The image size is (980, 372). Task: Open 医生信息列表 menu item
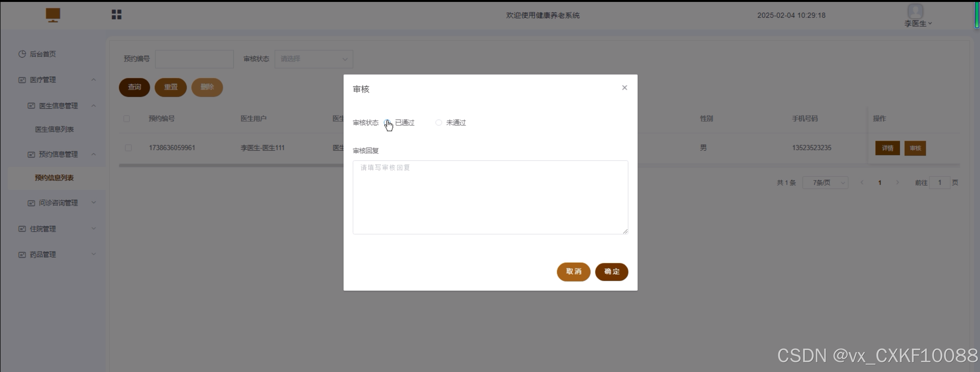[x=54, y=129]
